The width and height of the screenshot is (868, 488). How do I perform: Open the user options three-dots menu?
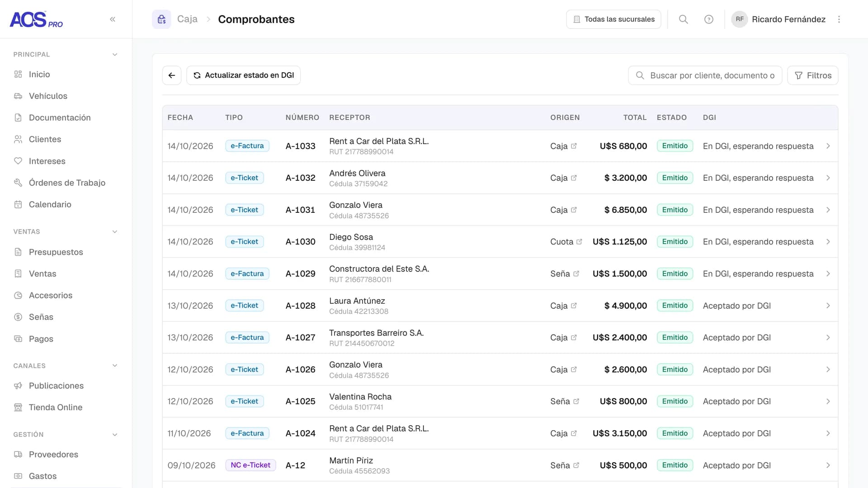[839, 19]
